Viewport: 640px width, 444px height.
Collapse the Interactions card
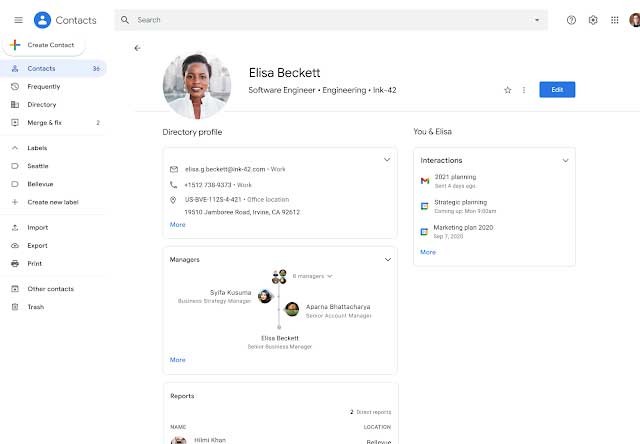565,160
